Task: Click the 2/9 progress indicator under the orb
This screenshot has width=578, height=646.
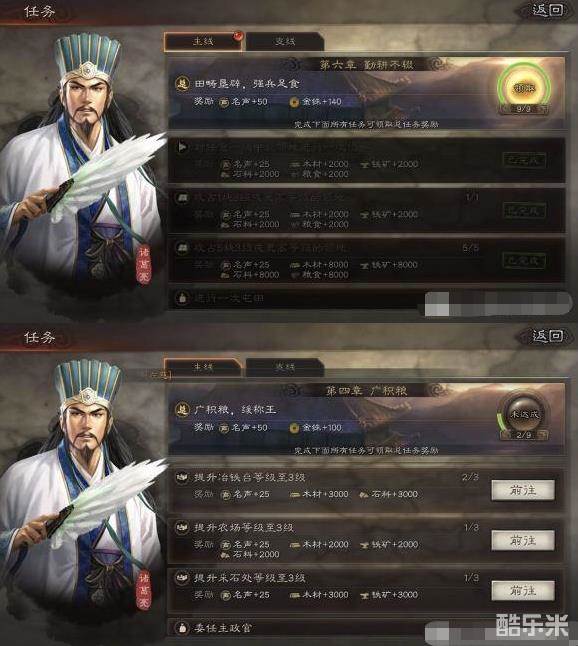Action: pyautogui.click(x=524, y=435)
